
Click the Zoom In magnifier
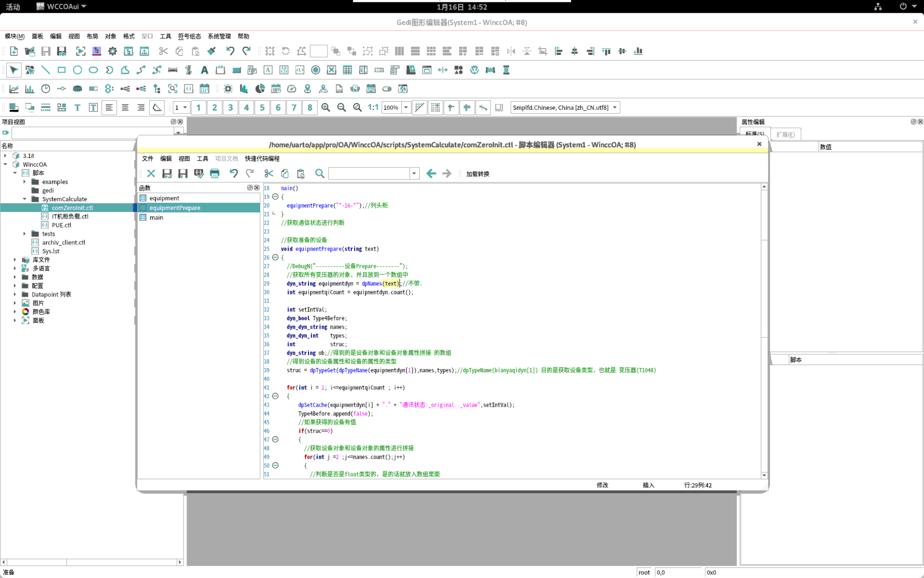point(325,107)
